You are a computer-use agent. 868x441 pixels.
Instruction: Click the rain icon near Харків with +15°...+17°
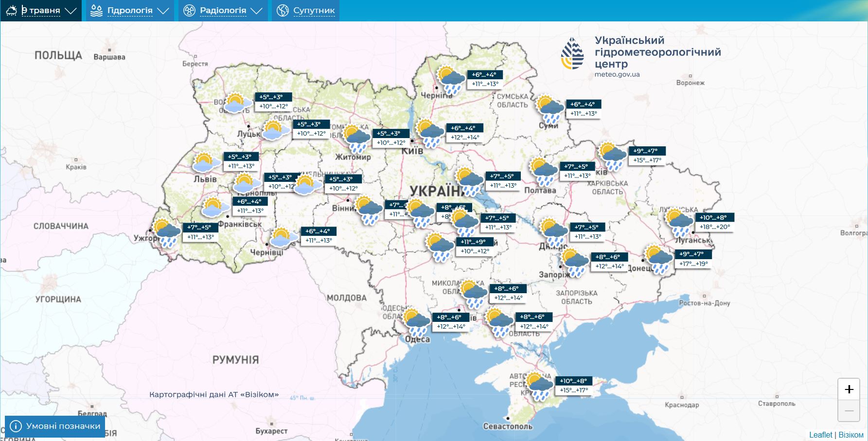(613, 156)
